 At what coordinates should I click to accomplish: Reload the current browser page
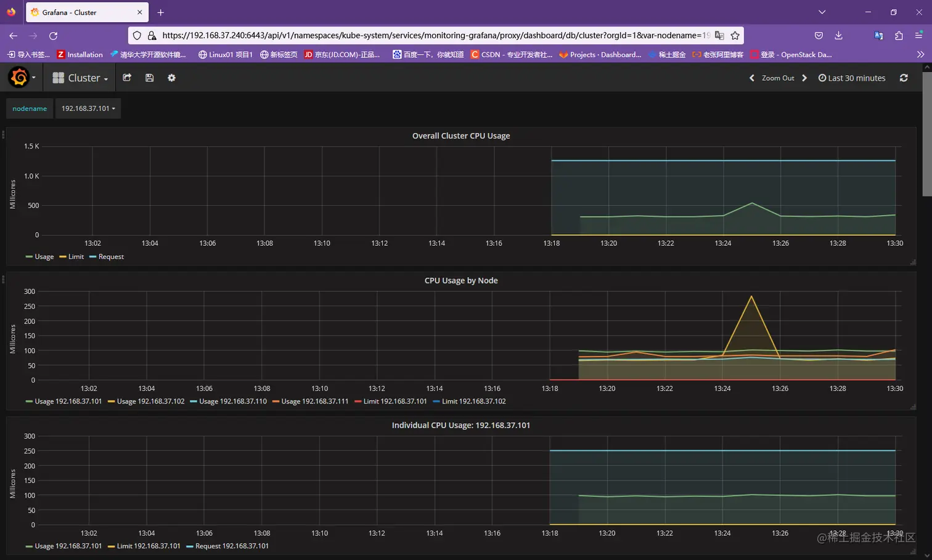[x=54, y=36]
